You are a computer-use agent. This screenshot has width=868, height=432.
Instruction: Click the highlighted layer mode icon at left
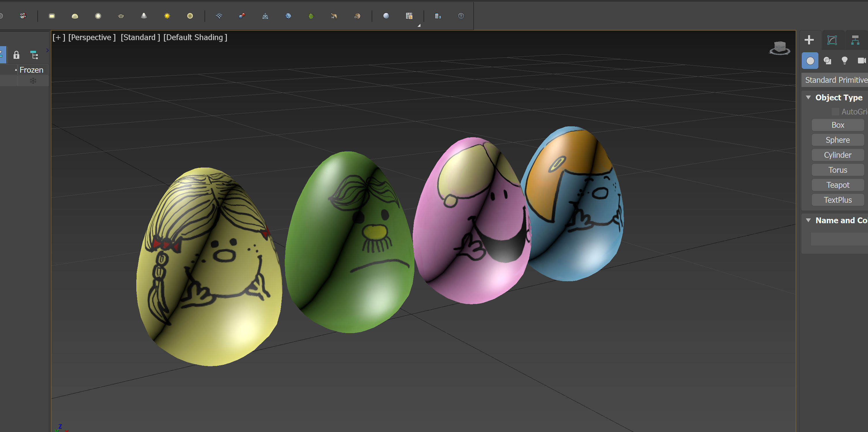click(3, 55)
